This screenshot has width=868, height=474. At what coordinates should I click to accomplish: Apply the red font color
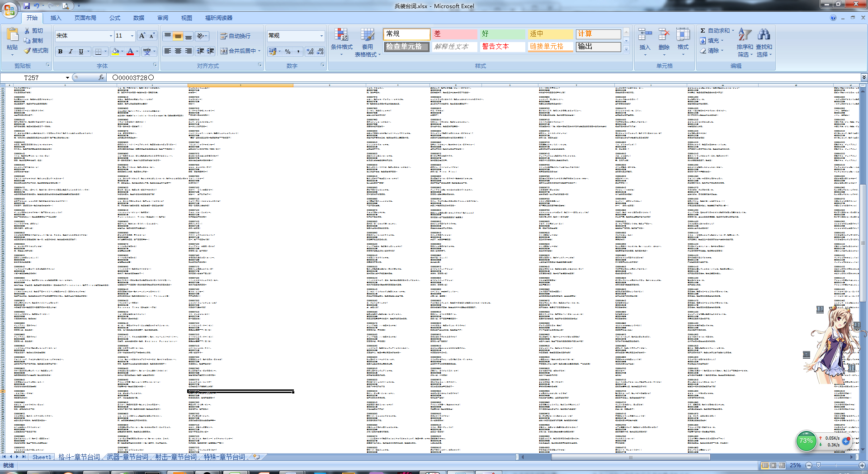(x=130, y=52)
